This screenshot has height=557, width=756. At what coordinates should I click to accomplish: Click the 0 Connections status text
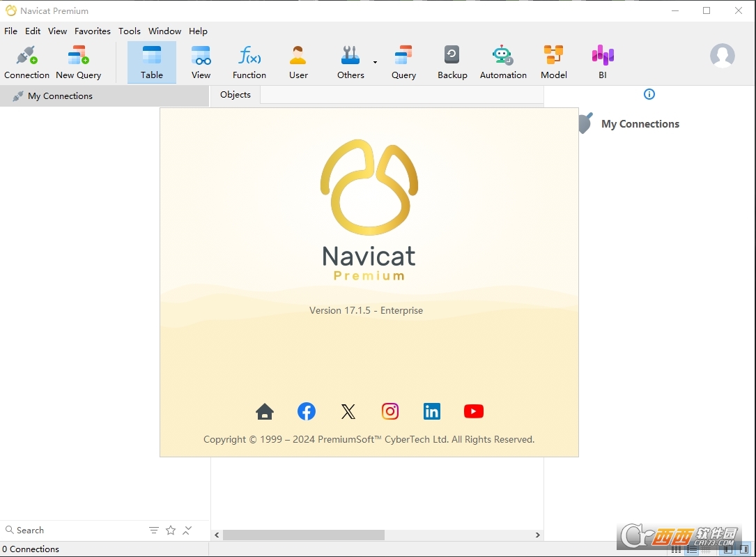[31, 549]
